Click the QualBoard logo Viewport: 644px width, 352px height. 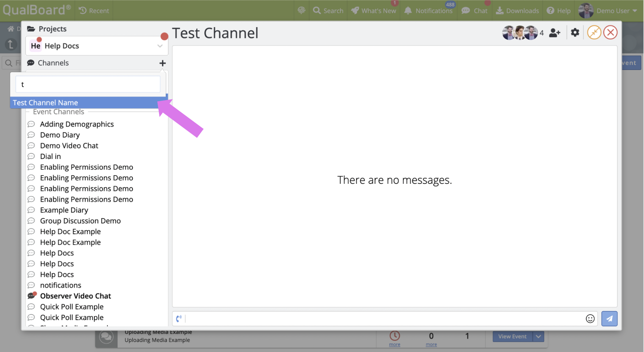(37, 10)
